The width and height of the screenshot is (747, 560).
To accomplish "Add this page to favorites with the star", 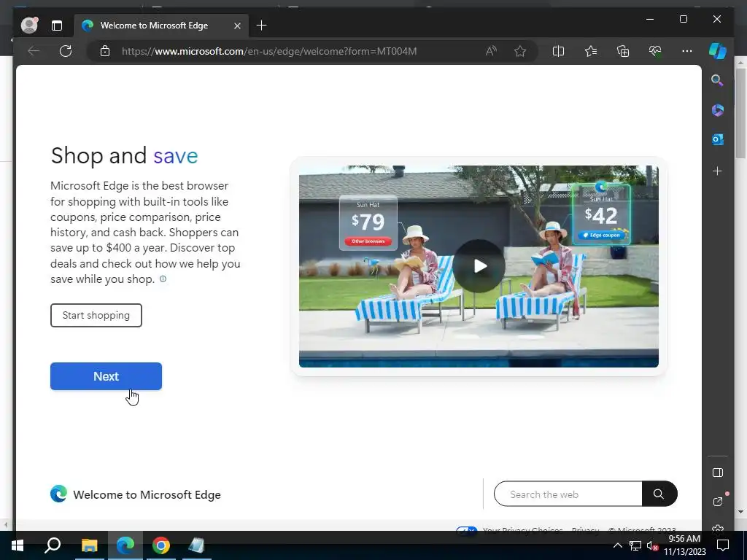I will click(520, 51).
